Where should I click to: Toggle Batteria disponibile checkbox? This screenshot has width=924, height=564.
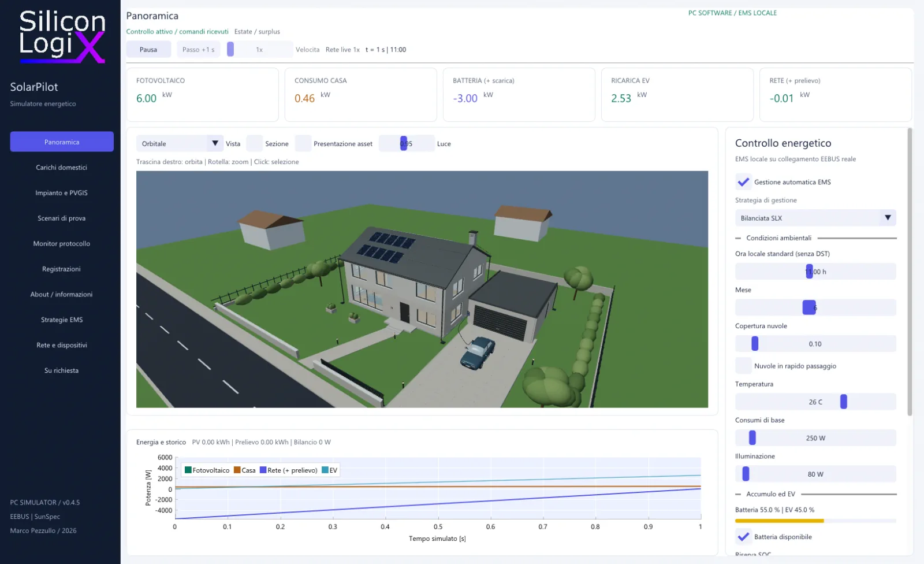click(x=743, y=536)
